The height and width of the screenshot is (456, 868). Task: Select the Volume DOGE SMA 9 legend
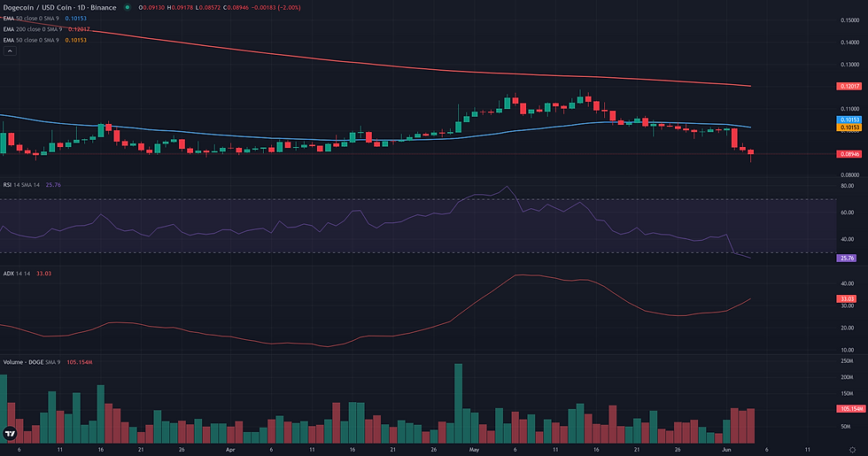click(x=48, y=362)
